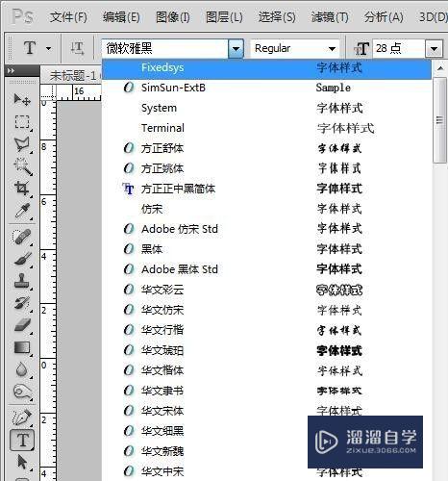The height and width of the screenshot is (481, 448).
Task: Click the 28 点 font size field
Action: click(x=399, y=49)
